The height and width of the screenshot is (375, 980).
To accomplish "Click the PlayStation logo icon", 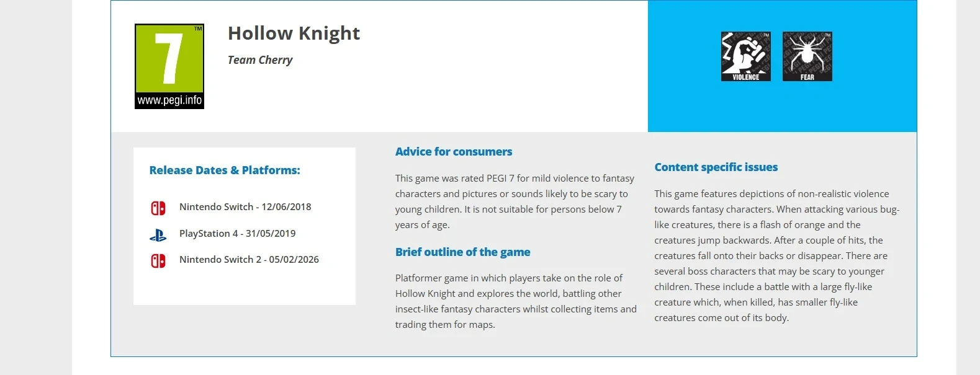I will pos(158,235).
